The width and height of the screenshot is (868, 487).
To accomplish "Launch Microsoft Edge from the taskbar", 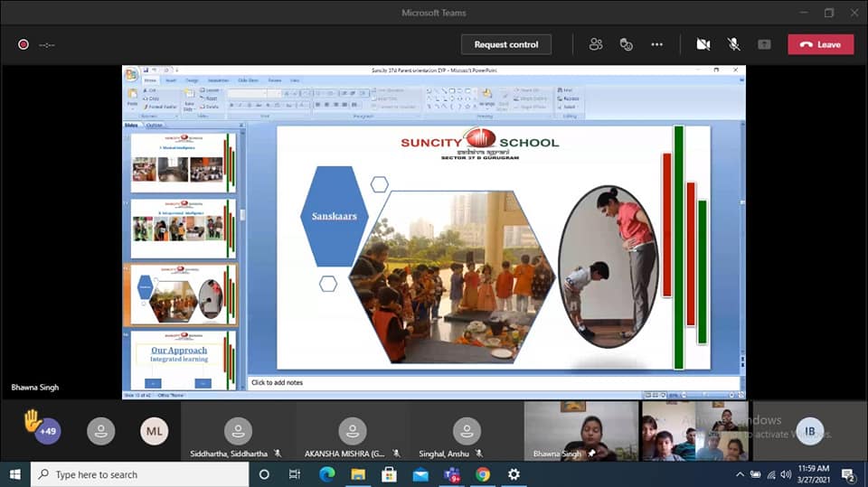I will point(326,474).
